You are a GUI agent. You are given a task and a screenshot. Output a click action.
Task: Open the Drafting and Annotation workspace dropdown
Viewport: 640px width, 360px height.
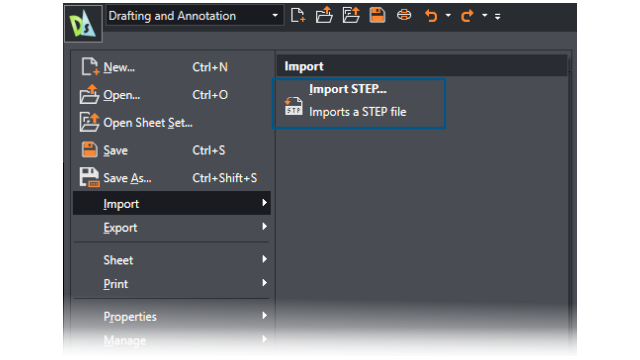pyautogui.click(x=195, y=16)
